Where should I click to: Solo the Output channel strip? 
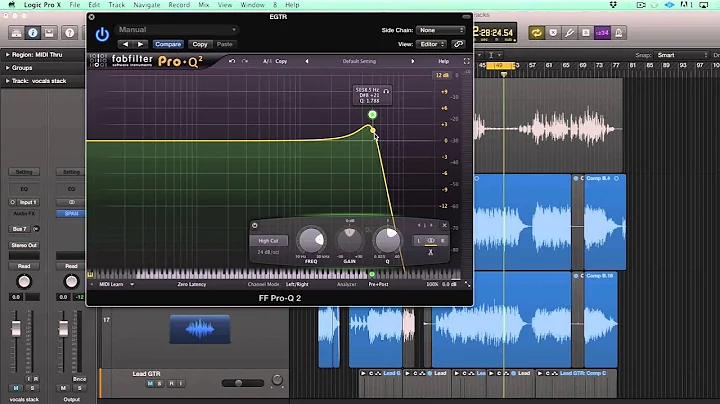coord(79,388)
